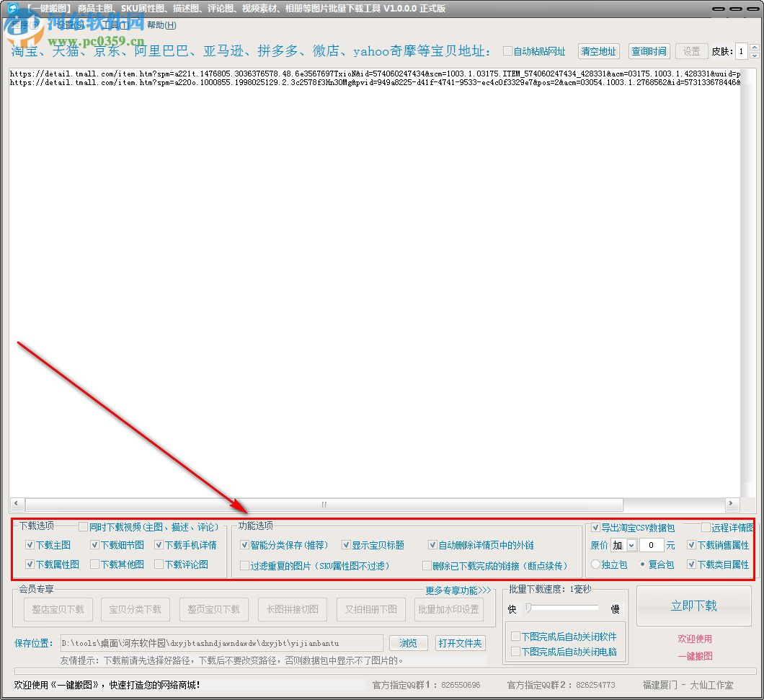
Task: Open the 更多专享功能>>> link
Action: [x=458, y=590]
